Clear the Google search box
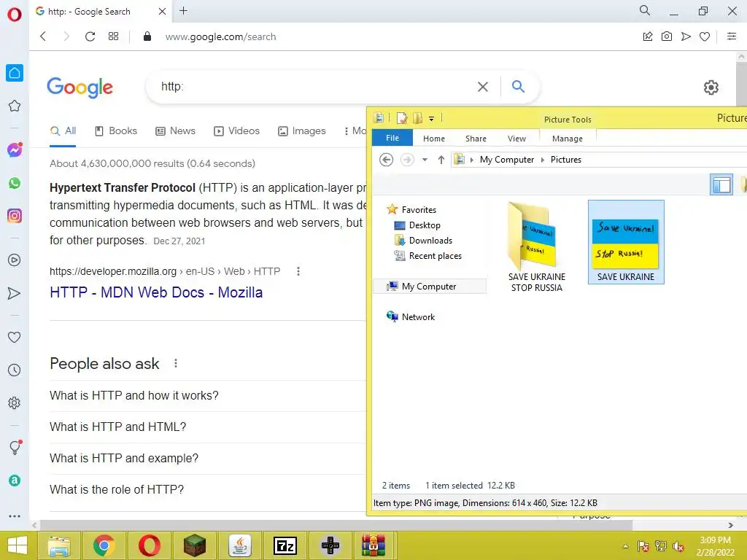This screenshot has width=747, height=560. click(483, 87)
